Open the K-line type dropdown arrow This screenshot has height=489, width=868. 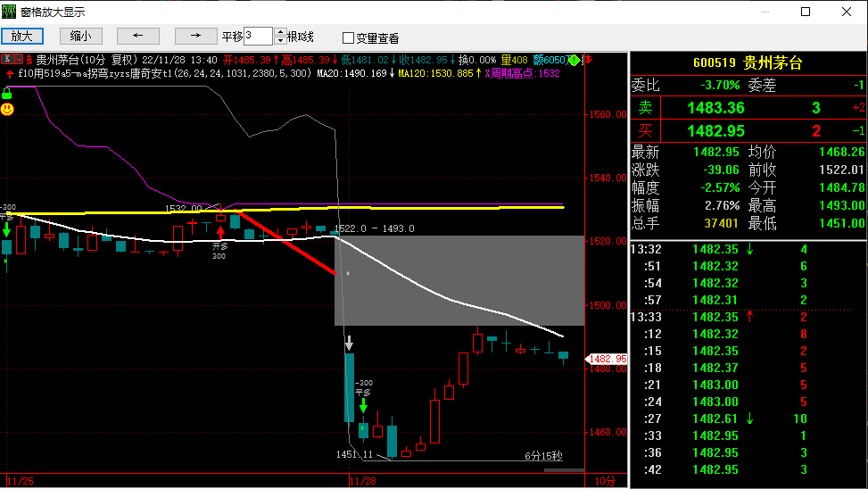coord(19,59)
